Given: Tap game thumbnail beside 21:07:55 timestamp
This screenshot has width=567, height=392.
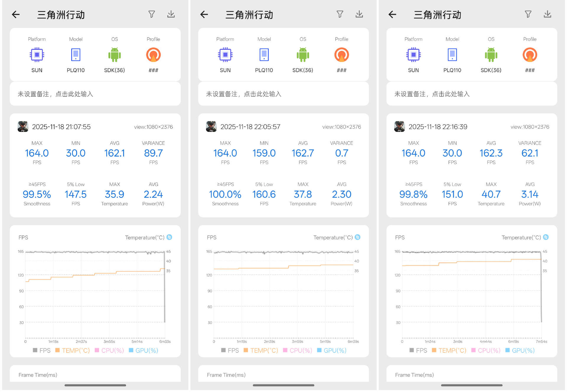Looking at the screenshot, I should (23, 127).
